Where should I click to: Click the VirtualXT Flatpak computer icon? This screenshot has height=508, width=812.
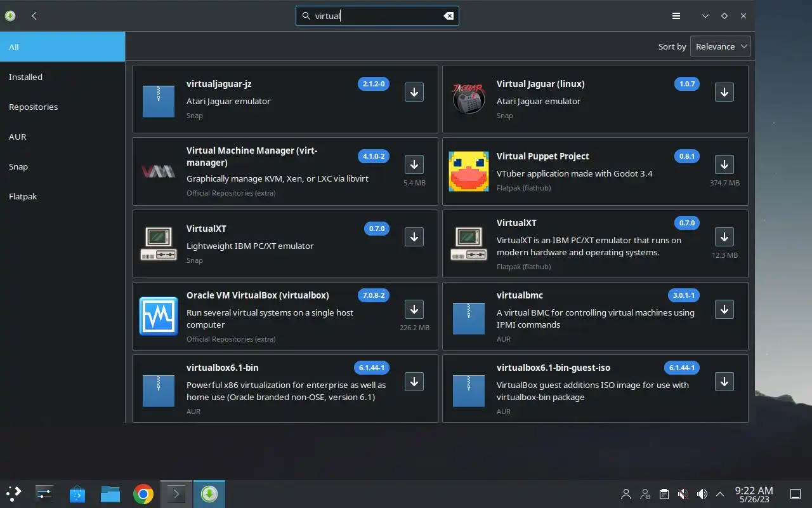468,244
